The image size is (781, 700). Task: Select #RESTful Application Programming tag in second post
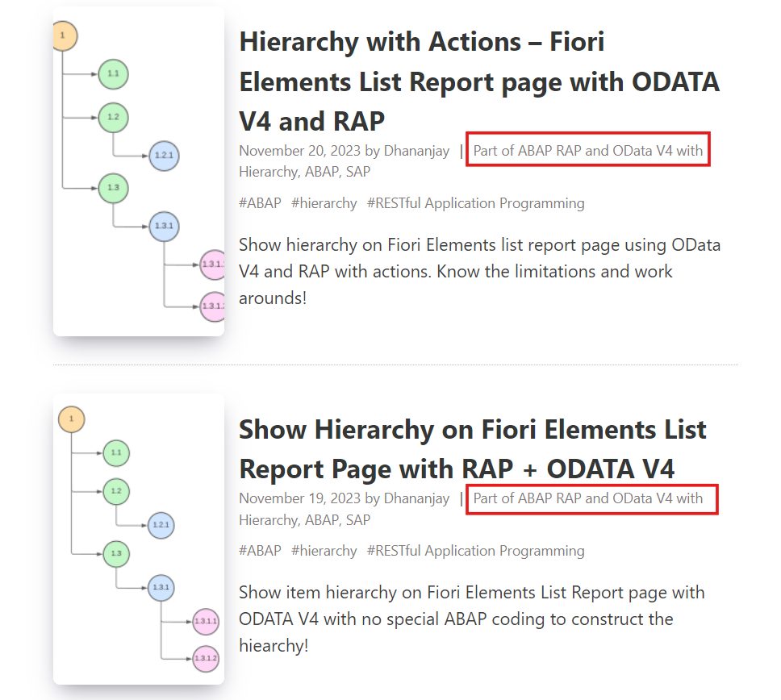tap(476, 551)
